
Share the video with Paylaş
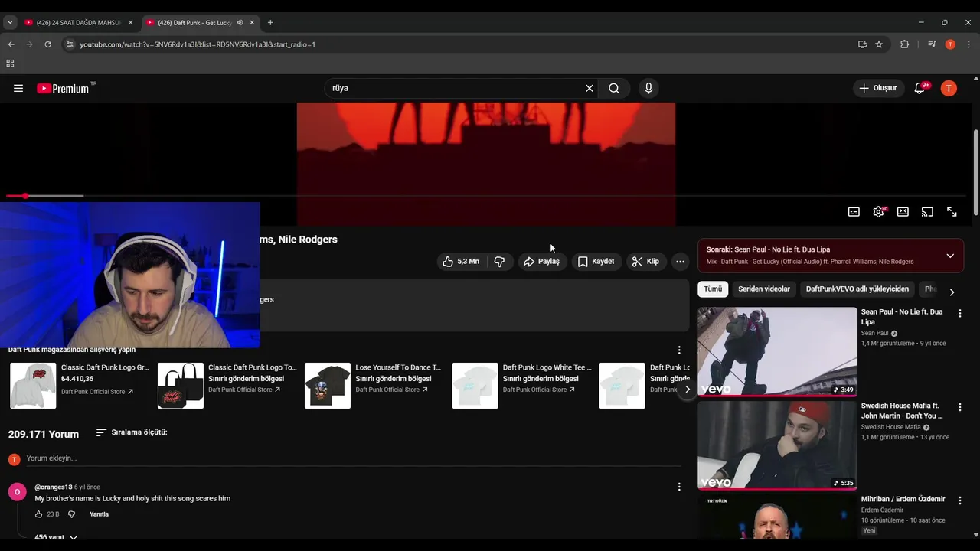click(541, 262)
